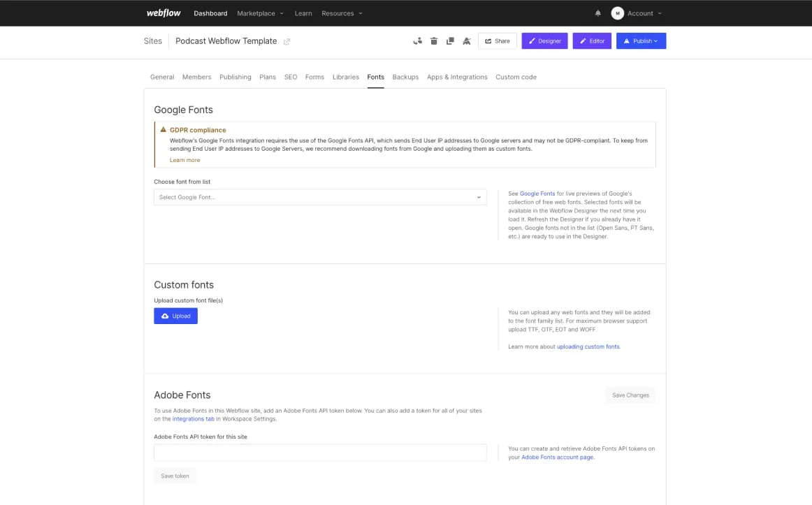The height and width of the screenshot is (505, 812).
Task: Click Adobe Fonts API token label
Action: pyautogui.click(x=201, y=437)
